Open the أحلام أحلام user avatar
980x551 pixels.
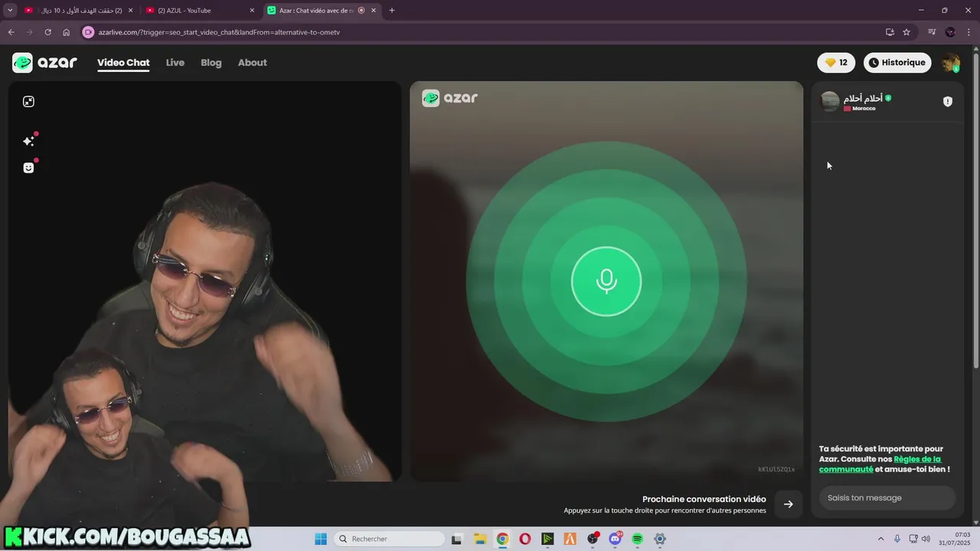point(830,101)
